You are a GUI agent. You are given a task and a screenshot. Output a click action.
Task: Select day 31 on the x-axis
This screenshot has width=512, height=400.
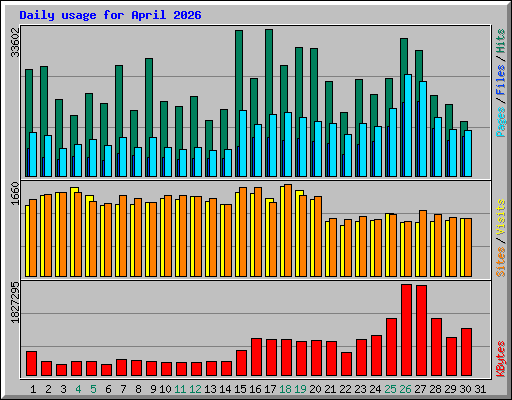pyautogui.click(x=480, y=389)
